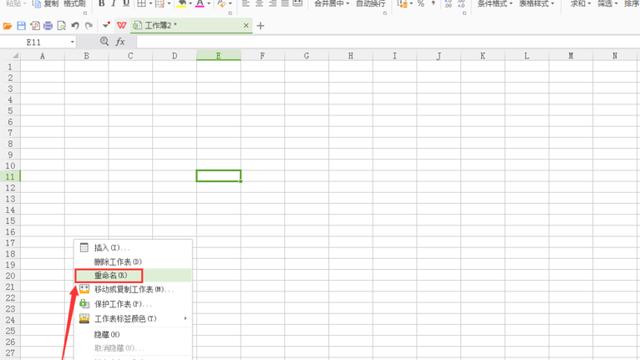Click the Print icon

click(x=48, y=26)
